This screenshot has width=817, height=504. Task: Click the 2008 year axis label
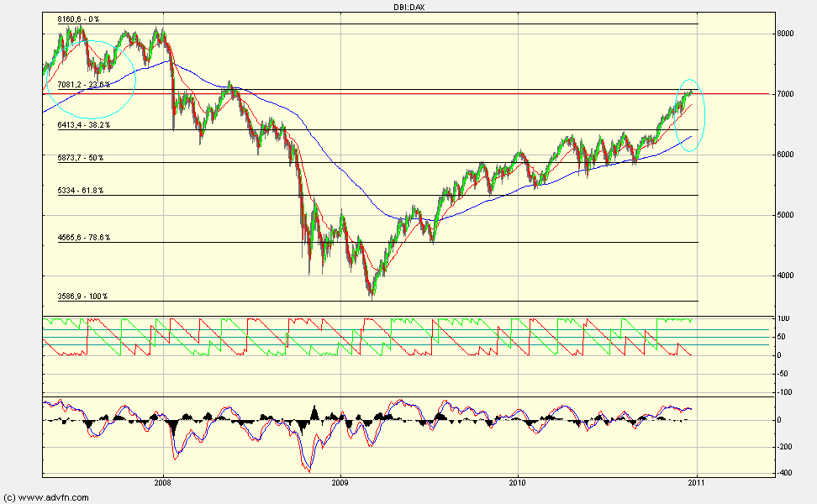coord(162,483)
